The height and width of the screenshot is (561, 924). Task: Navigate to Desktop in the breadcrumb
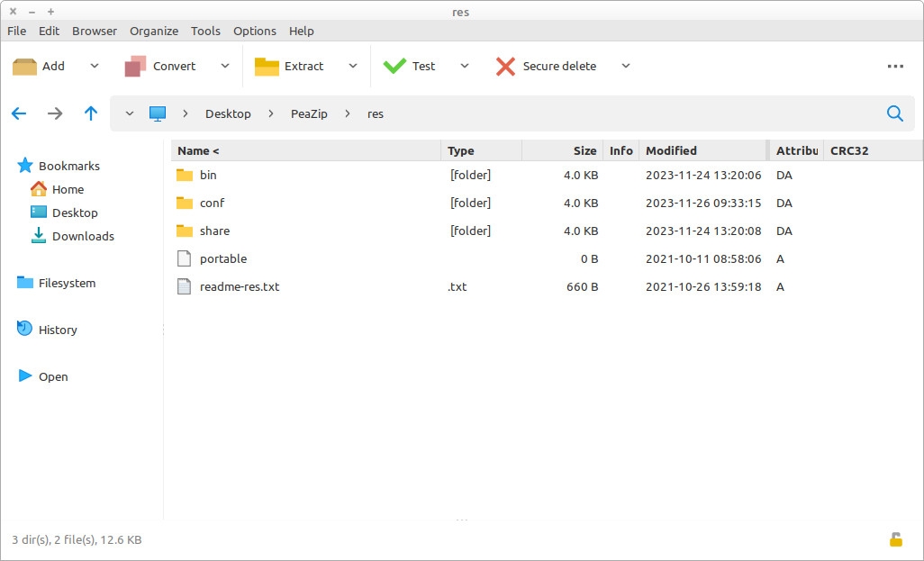[228, 113]
